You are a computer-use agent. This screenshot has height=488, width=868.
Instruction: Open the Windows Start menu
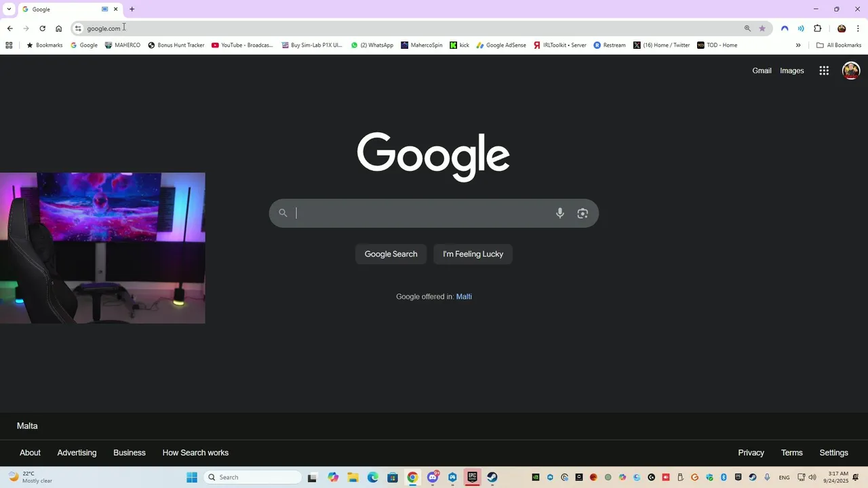(x=192, y=477)
